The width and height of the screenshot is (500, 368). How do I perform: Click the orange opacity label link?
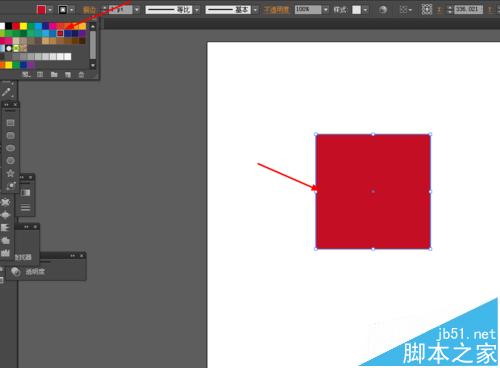click(276, 10)
